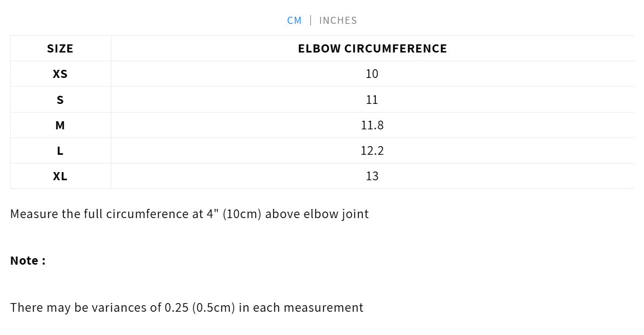Screen dimensions: 644x335
Task: Click the ELBOW CIRCUMFERENCE column header
Action: point(372,49)
